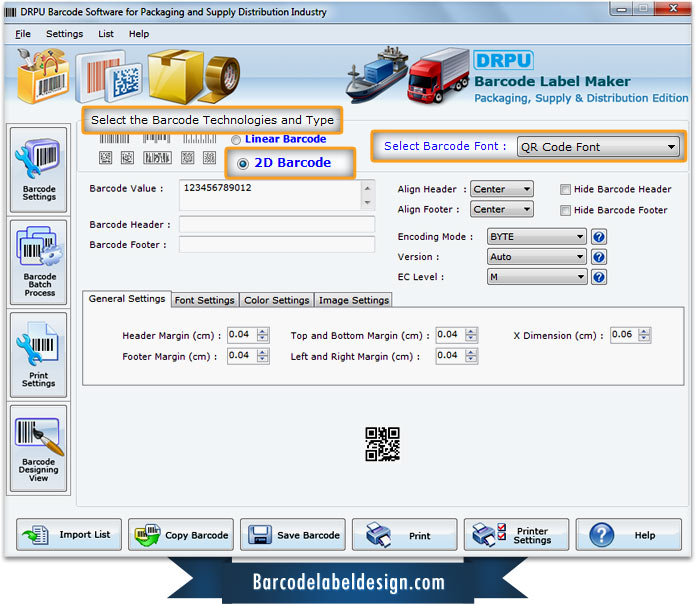Click Copy Barcode button
This screenshot has height=604, width=696.
(x=181, y=535)
